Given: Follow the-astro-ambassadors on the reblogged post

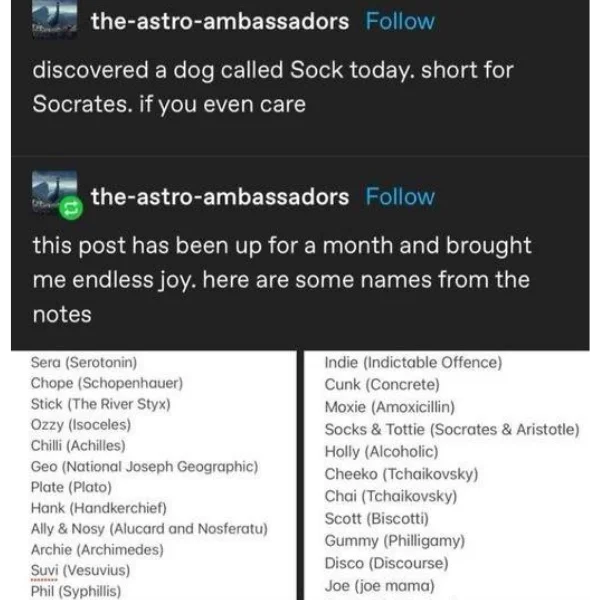Looking at the screenshot, I should click(400, 197).
